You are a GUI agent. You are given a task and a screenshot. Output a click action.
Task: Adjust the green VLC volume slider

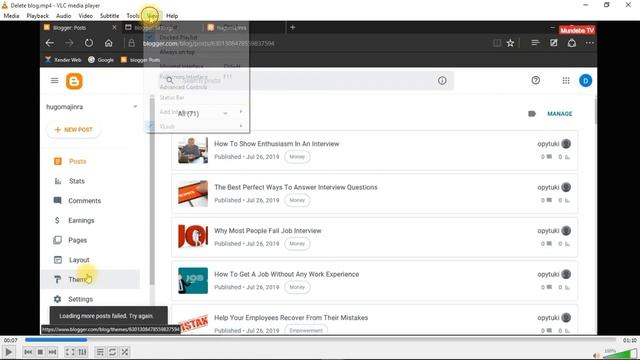tap(620, 353)
